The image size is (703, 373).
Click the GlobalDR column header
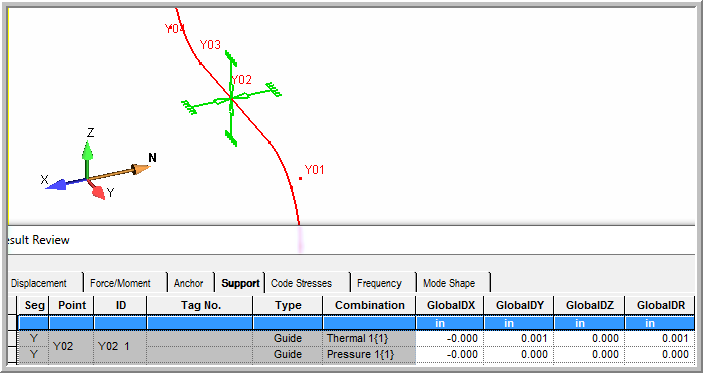coord(660,305)
